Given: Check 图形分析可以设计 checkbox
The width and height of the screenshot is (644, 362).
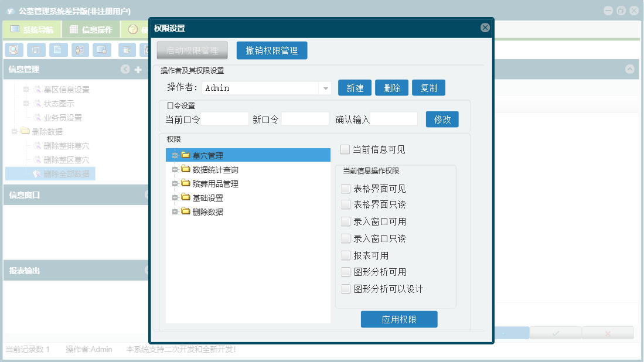Looking at the screenshot, I should (346, 289).
